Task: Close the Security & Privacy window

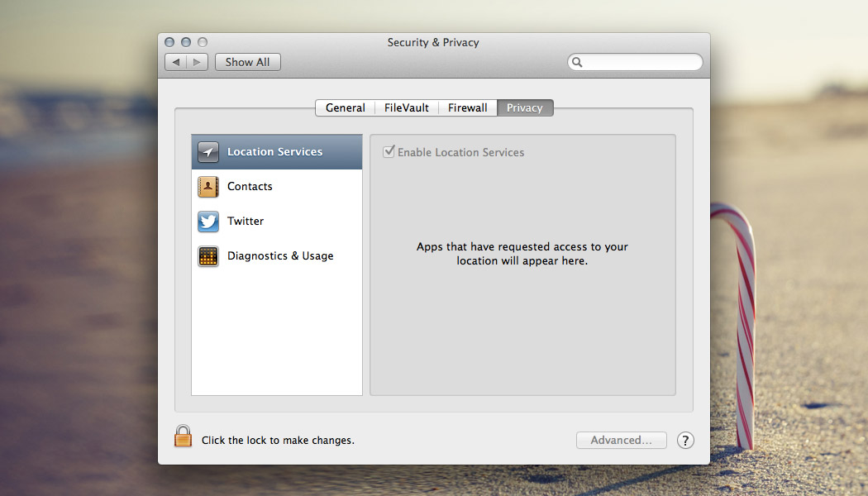Action: [169, 42]
